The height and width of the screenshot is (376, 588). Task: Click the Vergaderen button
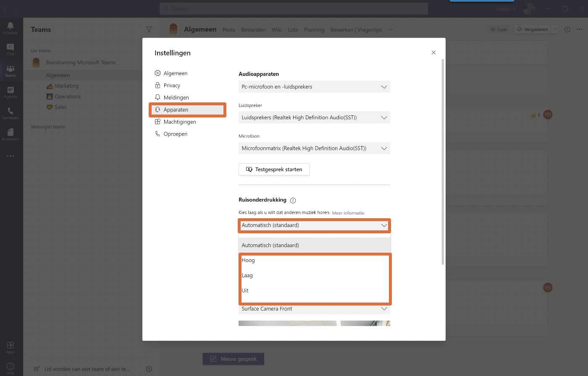tap(532, 29)
